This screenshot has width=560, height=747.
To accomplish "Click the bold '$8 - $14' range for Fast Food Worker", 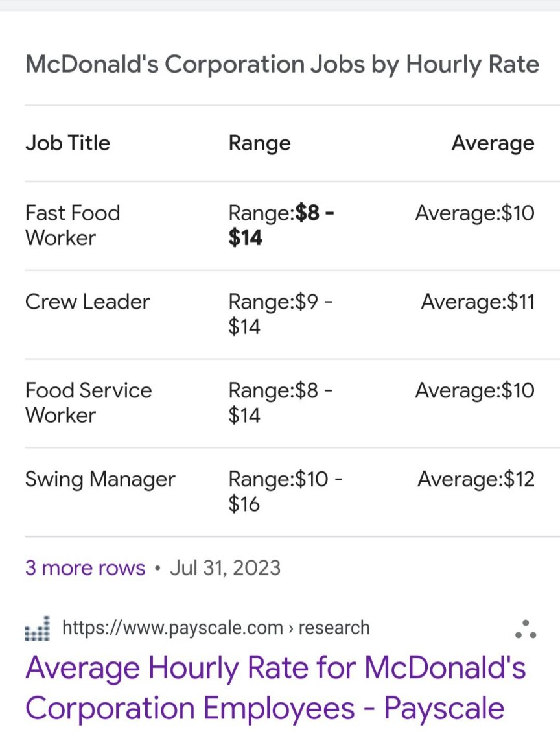I will [x=281, y=226].
